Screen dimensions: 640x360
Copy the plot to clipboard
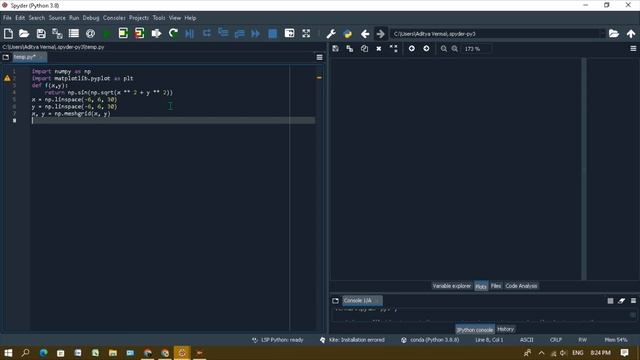[364, 49]
